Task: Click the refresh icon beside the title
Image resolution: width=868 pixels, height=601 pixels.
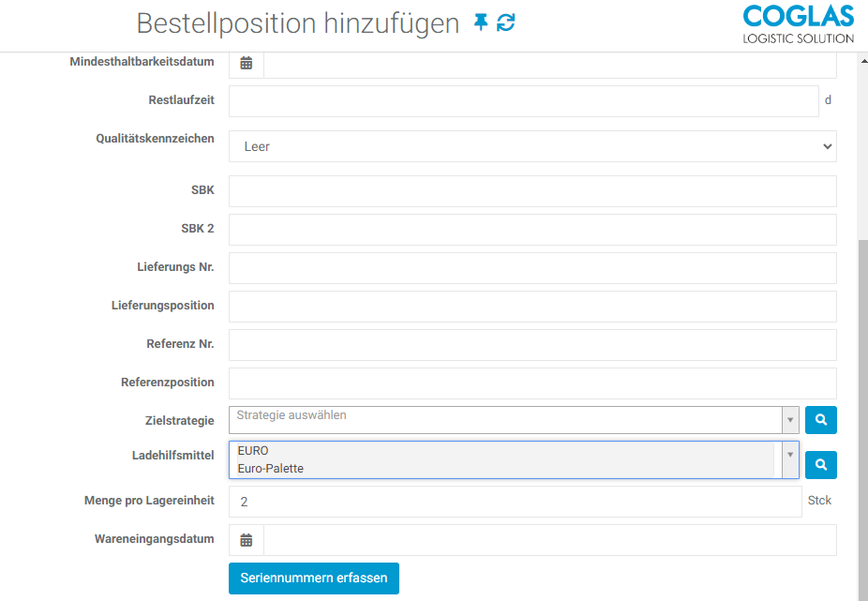Action: coord(506,23)
